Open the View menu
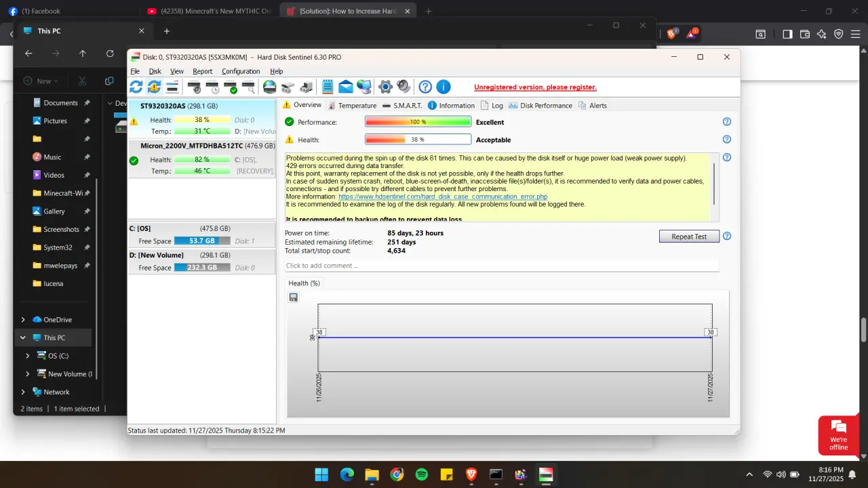The height and width of the screenshot is (488, 868). point(177,71)
